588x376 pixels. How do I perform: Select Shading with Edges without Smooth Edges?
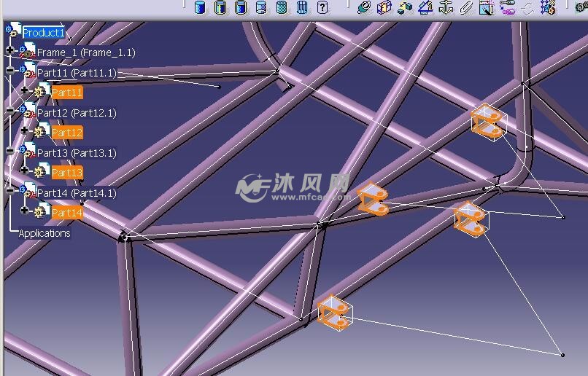[241, 7]
